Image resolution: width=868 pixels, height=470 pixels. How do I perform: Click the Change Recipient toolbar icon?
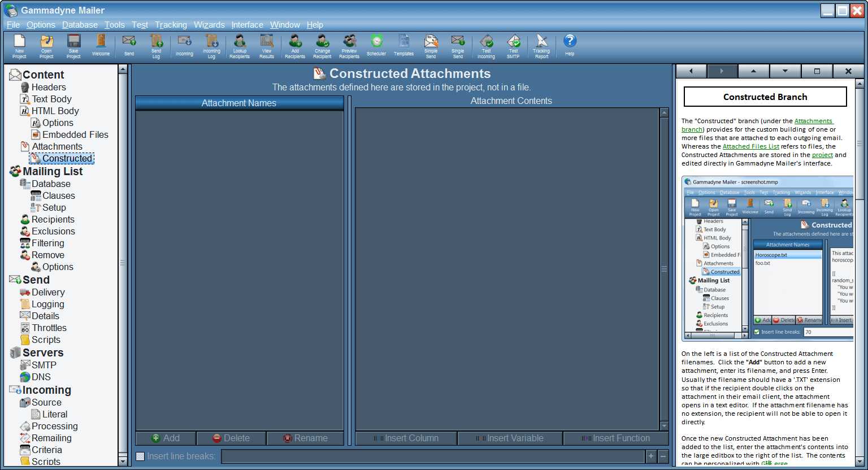(x=322, y=46)
